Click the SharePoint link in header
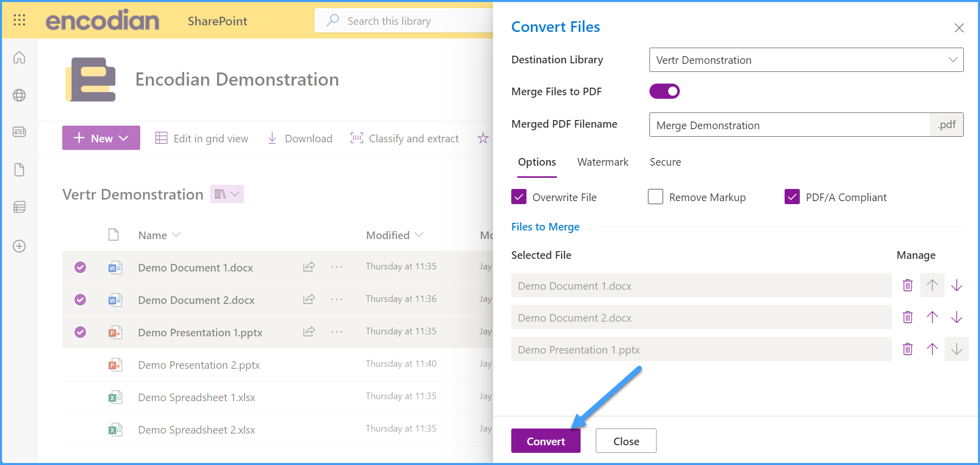The height and width of the screenshot is (465, 980). (218, 21)
